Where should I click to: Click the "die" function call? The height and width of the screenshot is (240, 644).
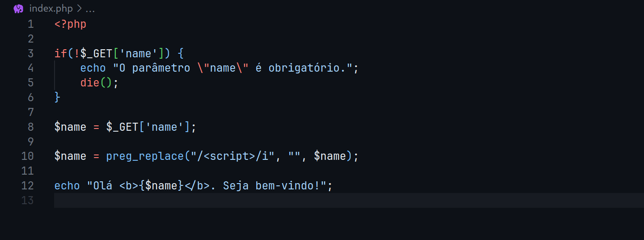coord(89,83)
